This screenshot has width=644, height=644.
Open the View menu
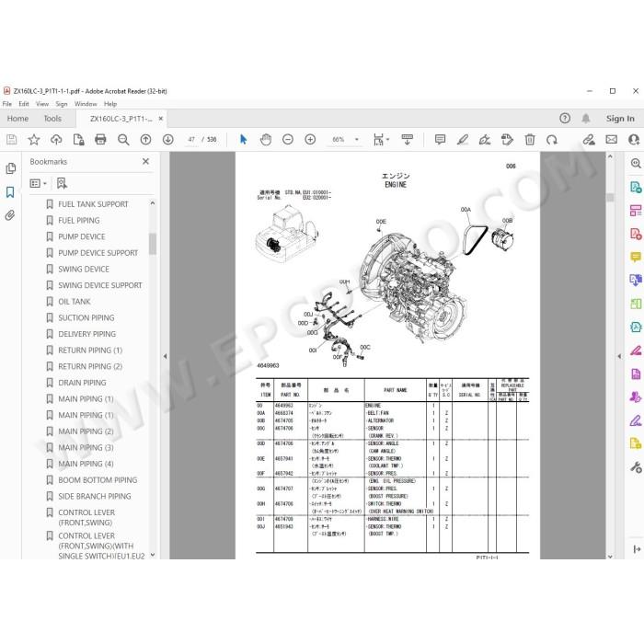[42, 104]
